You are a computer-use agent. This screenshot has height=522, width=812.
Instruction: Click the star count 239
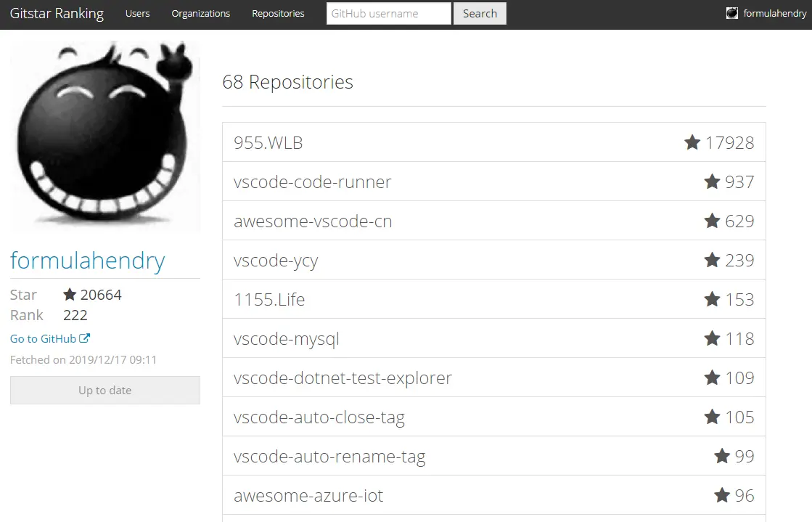739,260
